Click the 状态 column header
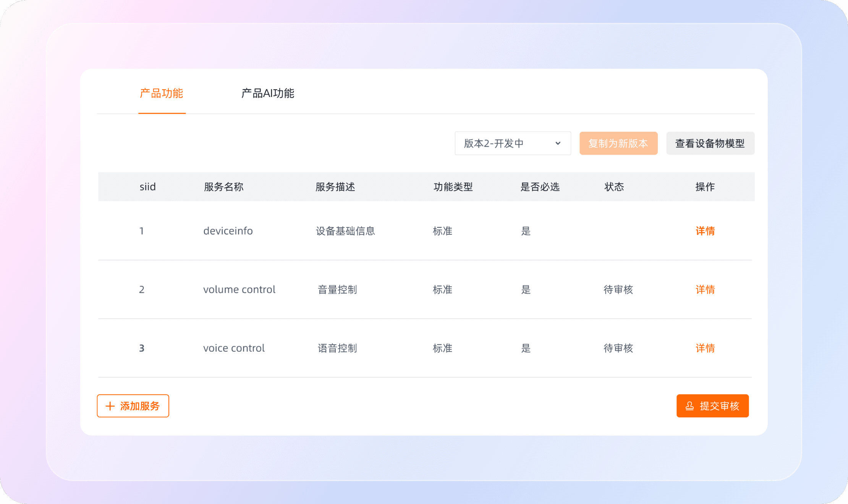This screenshot has height=504, width=848. click(x=614, y=187)
